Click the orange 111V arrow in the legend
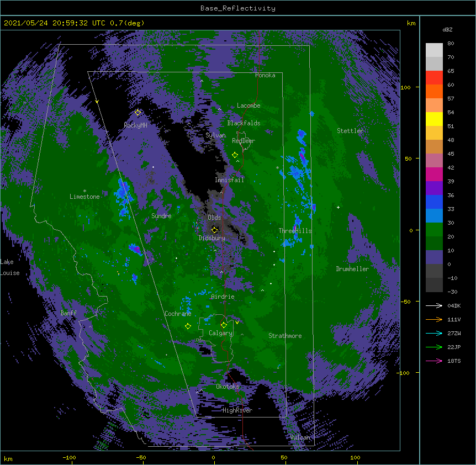Viewport: 476px width, 465px height. [x=434, y=319]
